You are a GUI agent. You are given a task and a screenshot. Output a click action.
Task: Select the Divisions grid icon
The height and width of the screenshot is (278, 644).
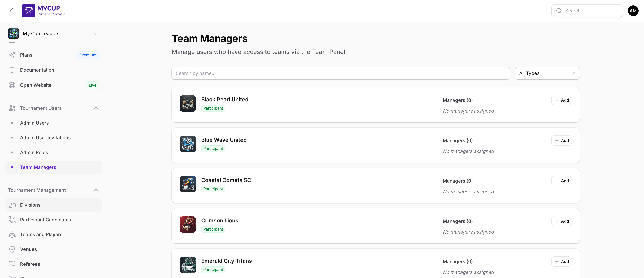(x=12, y=205)
